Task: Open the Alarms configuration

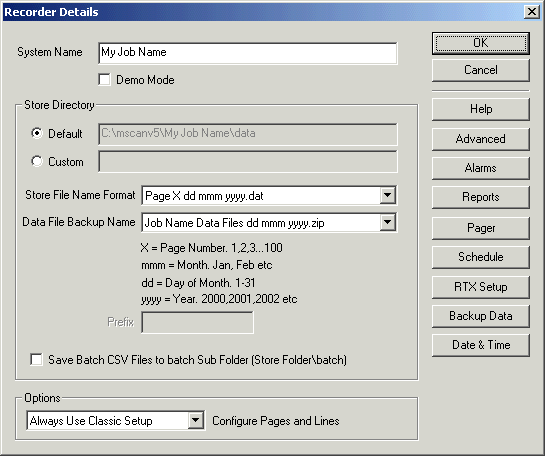Action: pos(481,168)
